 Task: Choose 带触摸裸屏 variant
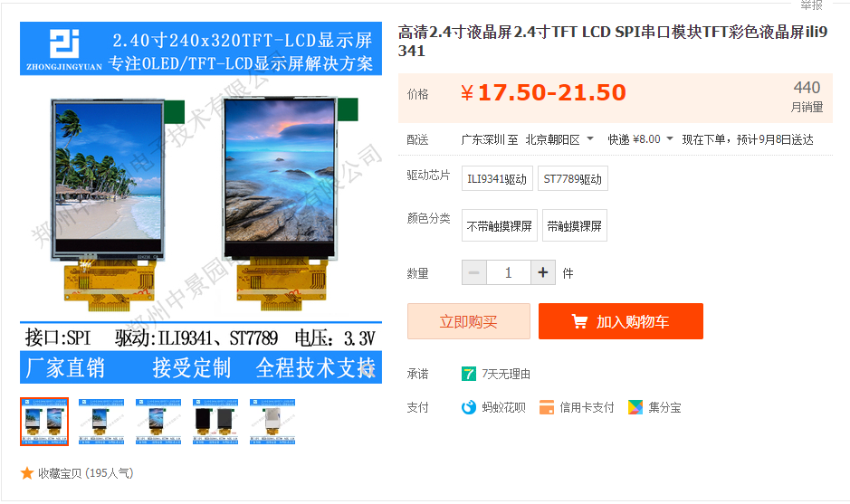click(575, 225)
